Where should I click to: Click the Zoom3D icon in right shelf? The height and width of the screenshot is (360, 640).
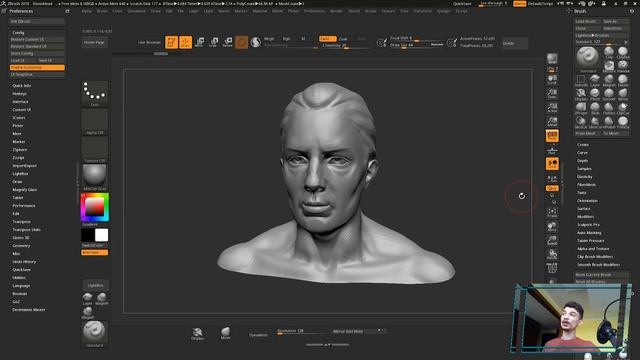[x=552, y=240]
